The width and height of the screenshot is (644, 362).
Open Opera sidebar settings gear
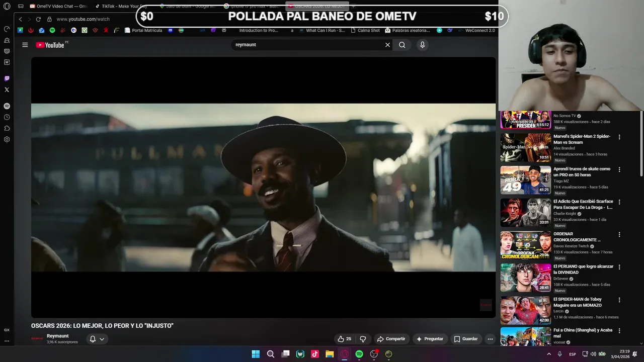click(7, 139)
